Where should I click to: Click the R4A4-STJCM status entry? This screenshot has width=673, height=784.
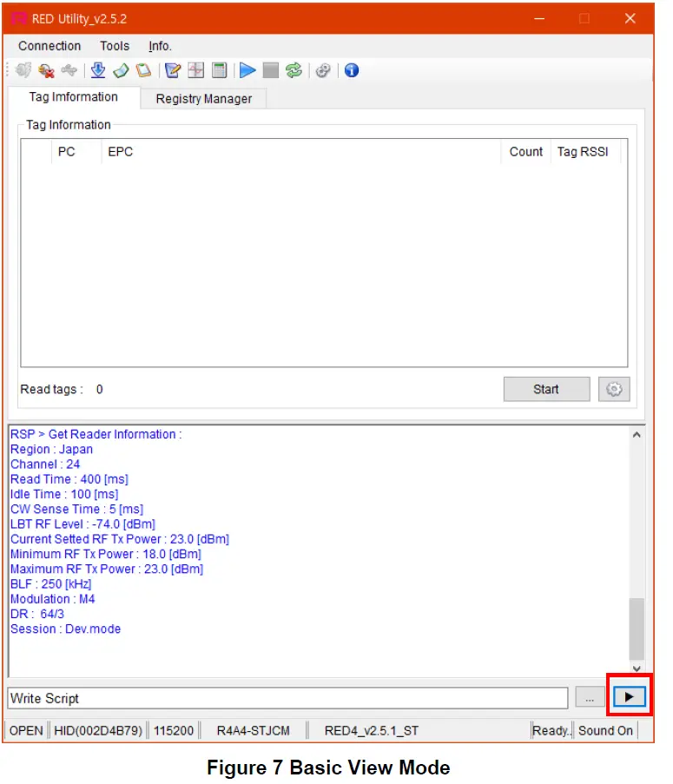(253, 730)
